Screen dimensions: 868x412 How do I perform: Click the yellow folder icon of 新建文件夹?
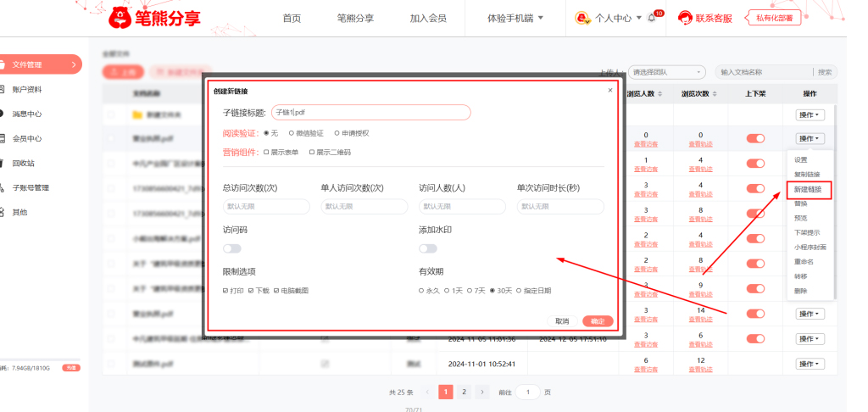137,114
